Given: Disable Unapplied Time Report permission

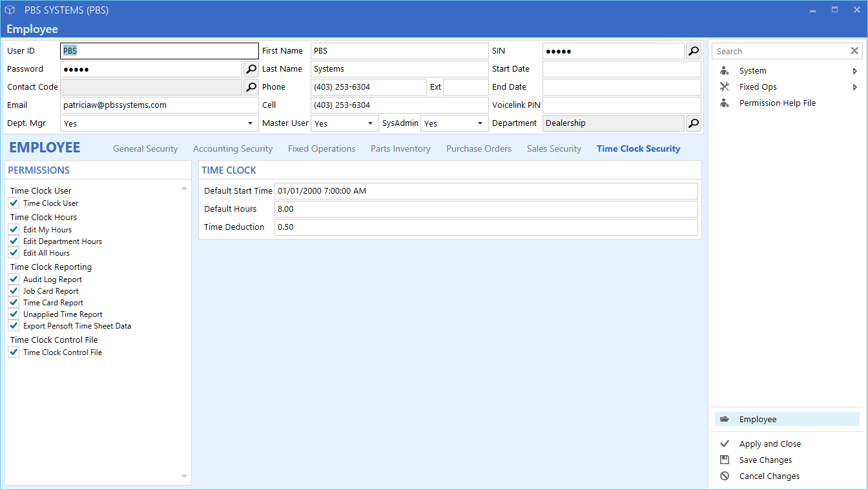Looking at the screenshot, I should tap(14, 314).
